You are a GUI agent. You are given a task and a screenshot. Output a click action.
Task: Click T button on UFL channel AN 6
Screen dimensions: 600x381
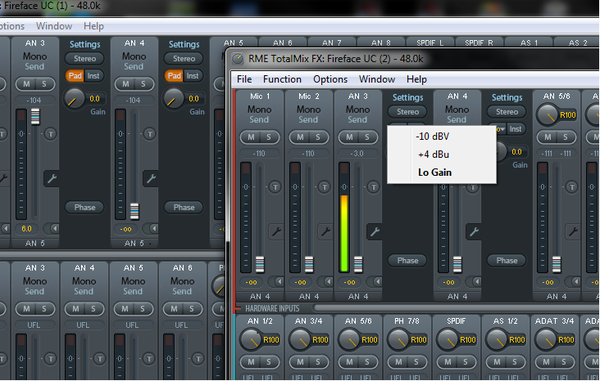pos(198,358)
